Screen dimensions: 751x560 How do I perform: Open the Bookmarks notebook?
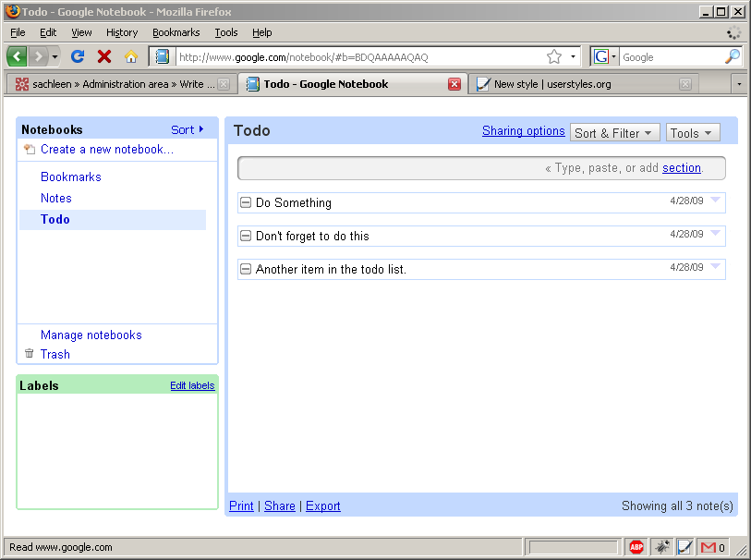coord(71,177)
